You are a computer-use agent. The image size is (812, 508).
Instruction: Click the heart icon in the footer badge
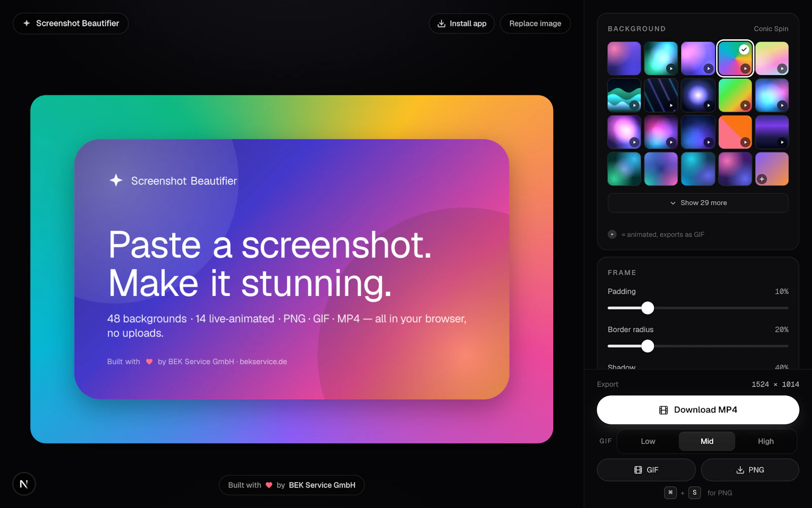(269, 485)
